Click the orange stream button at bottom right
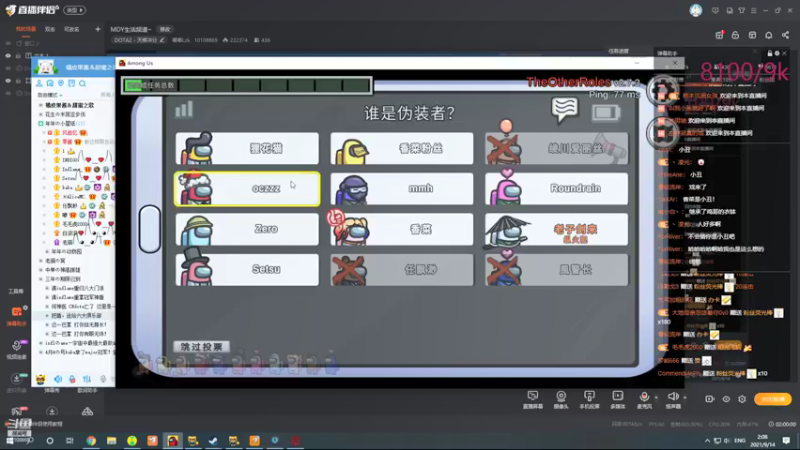The height and width of the screenshot is (450, 800). [773, 399]
